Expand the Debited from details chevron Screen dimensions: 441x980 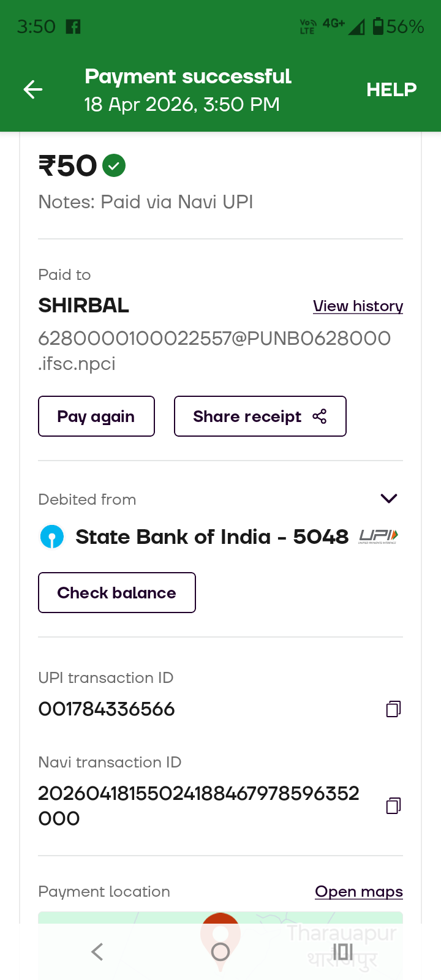pyautogui.click(x=389, y=499)
